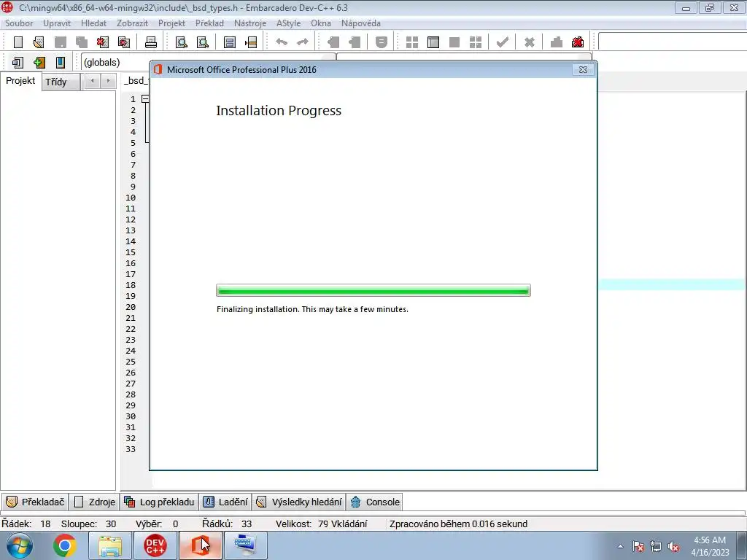Click the Replace magnifier toolbar icon
The width and height of the screenshot is (747, 560).
click(203, 42)
